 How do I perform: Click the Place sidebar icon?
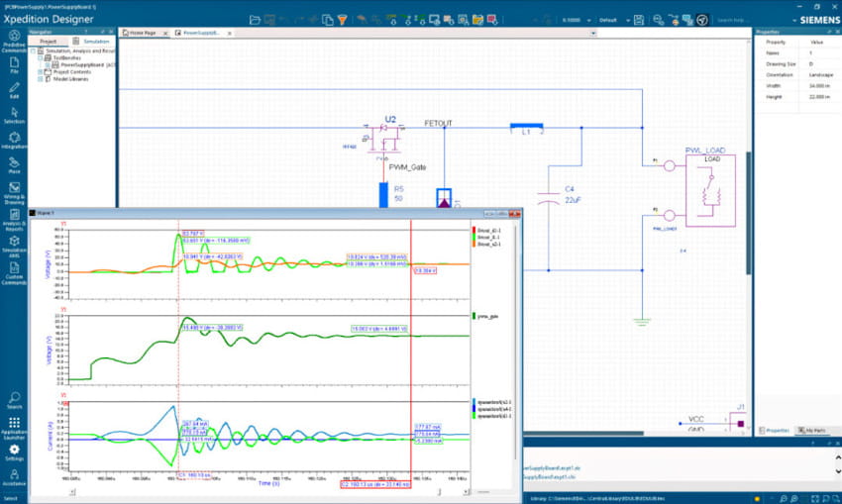(x=14, y=162)
